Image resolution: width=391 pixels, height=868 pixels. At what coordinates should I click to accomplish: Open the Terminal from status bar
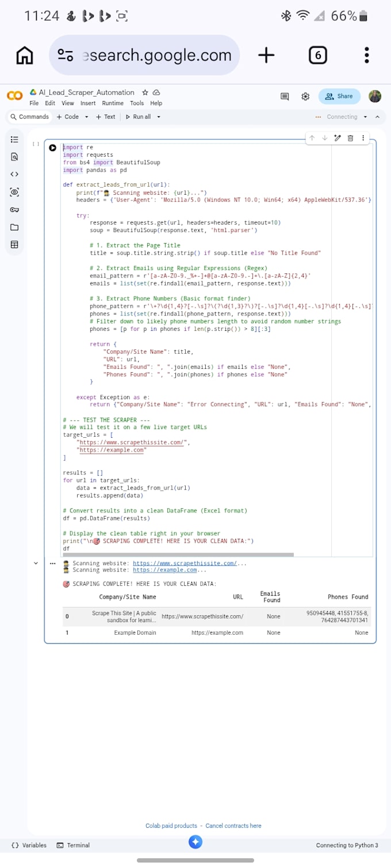(73, 846)
